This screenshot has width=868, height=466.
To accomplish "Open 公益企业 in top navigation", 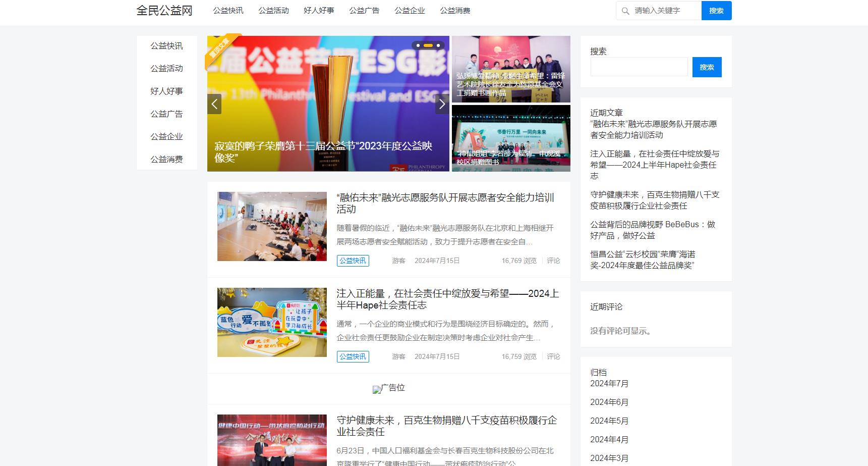I will tap(410, 11).
